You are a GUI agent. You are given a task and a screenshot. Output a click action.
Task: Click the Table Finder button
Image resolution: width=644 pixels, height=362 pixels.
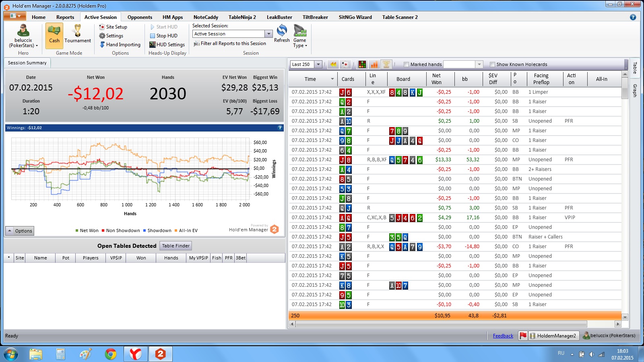coord(176,246)
